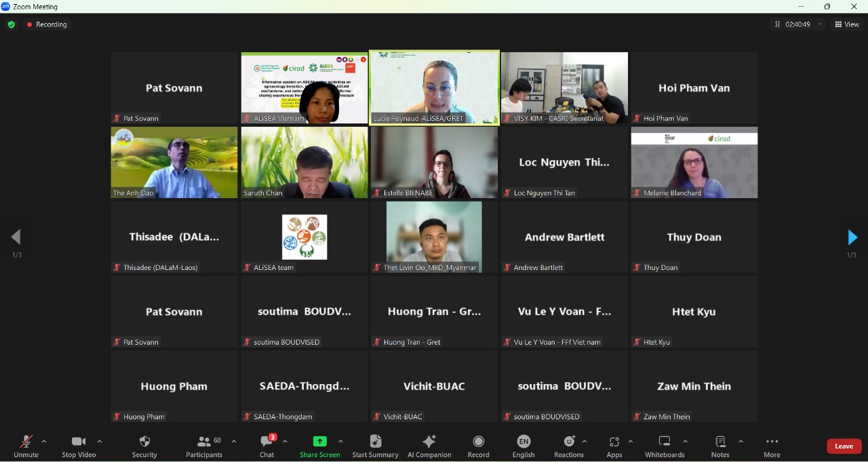This screenshot has width=868, height=462.
Task: Start the AI meeting summary
Action: pos(375,446)
